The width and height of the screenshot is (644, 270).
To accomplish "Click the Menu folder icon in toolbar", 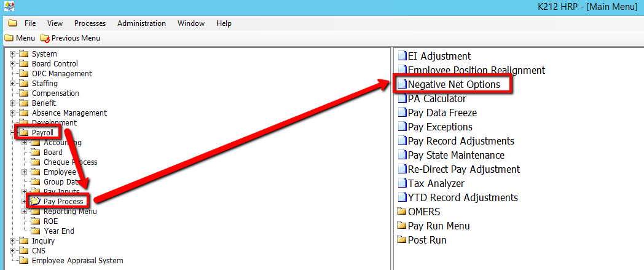I will tap(9, 38).
